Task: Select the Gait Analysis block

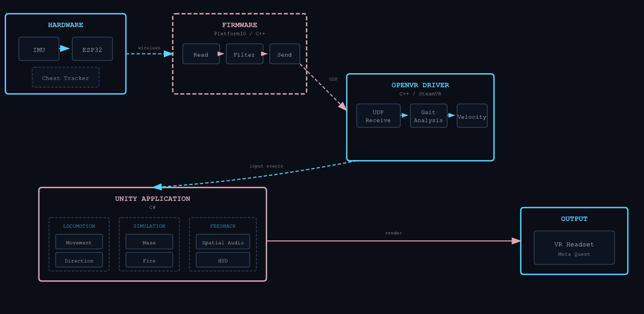Action: tap(428, 116)
